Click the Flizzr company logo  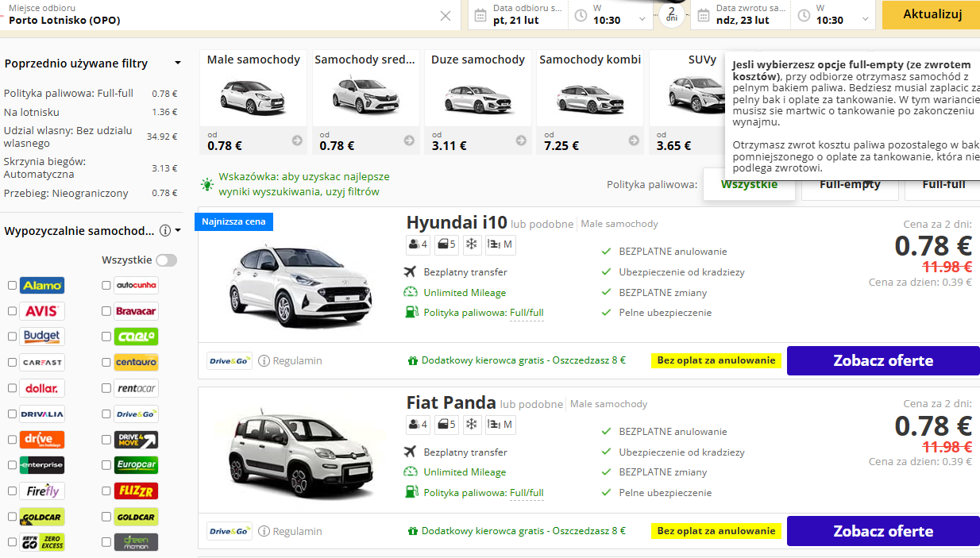[137, 491]
